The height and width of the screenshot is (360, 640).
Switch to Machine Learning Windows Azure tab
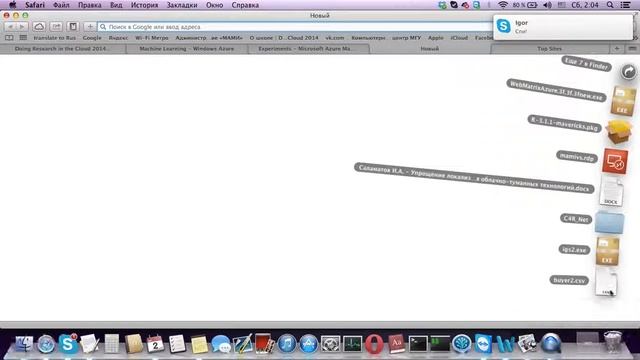(x=187, y=49)
